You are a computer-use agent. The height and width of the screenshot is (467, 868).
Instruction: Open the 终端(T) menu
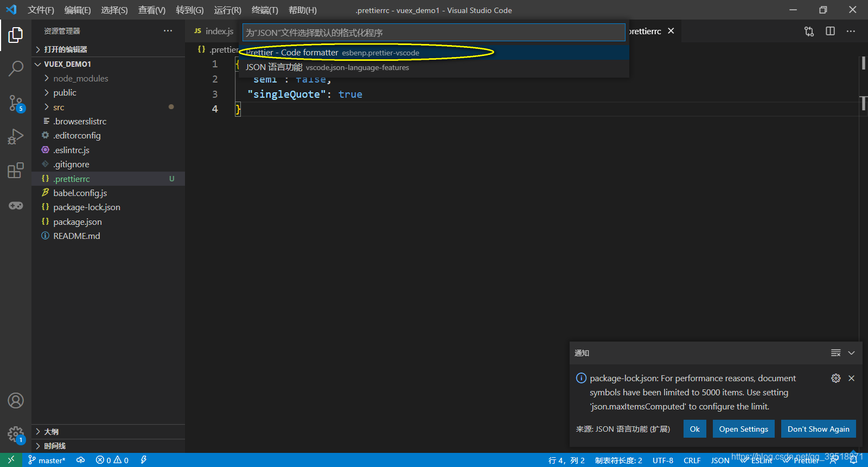[x=265, y=10]
